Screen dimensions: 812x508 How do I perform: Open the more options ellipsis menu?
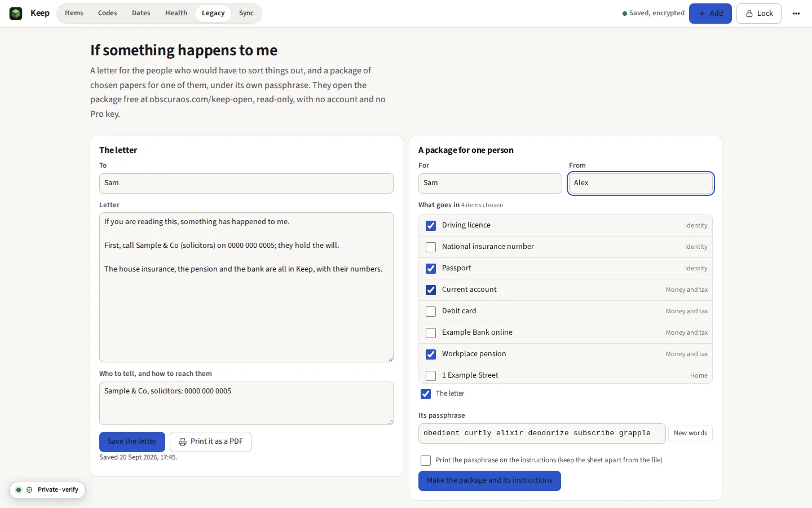[796, 14]
